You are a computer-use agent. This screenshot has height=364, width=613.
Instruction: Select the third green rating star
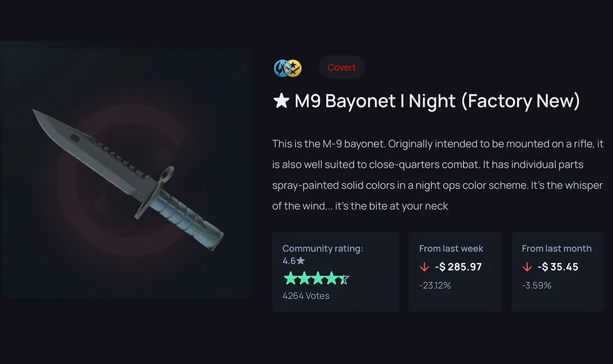point(318,278)
